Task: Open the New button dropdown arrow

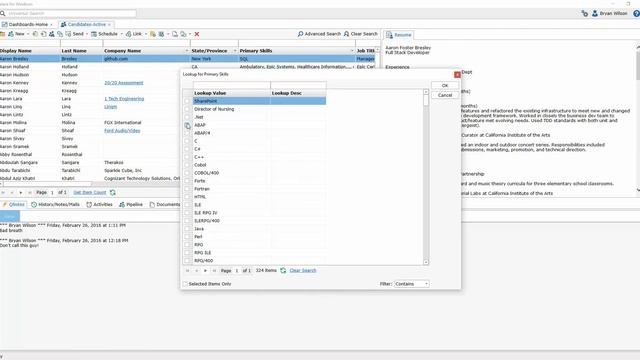Action: (x=28, y=34)
